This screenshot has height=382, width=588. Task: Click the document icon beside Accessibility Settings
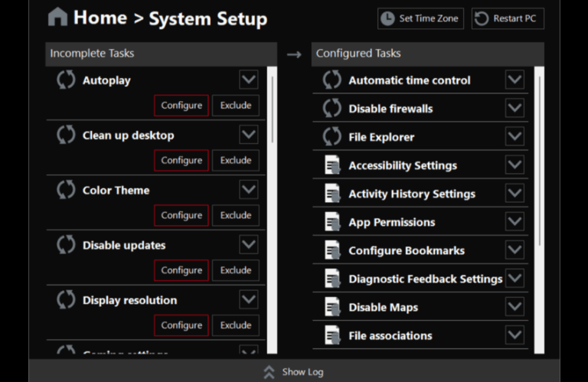pos(332,165)
